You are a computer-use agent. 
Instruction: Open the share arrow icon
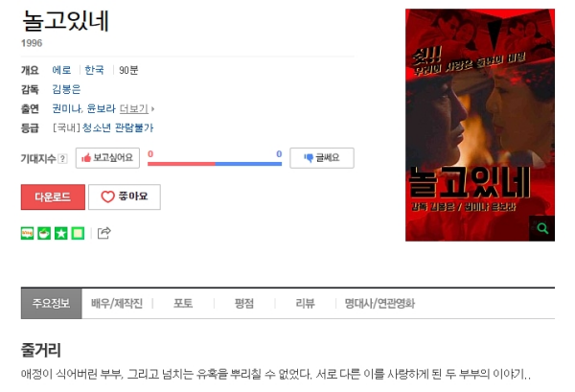[103, 233]
